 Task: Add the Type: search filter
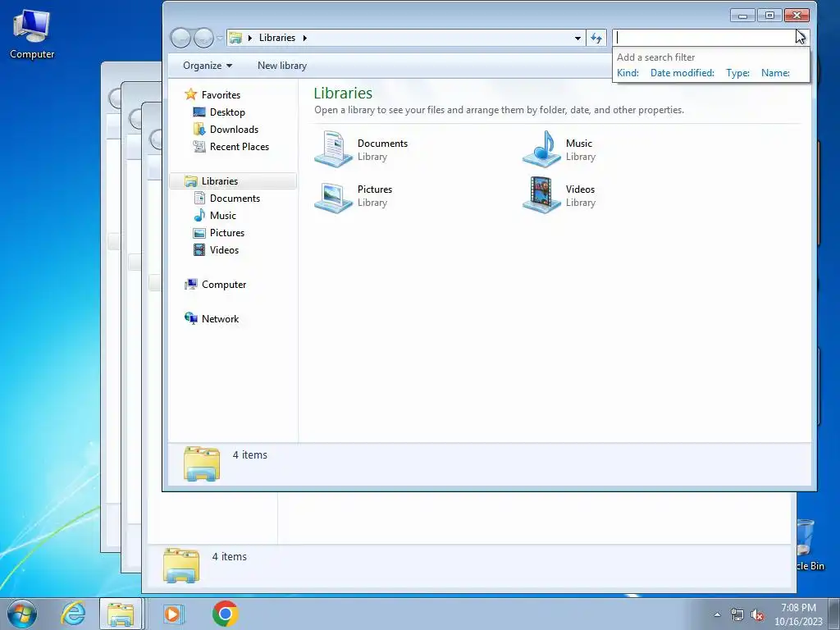[x=737, y=73]
